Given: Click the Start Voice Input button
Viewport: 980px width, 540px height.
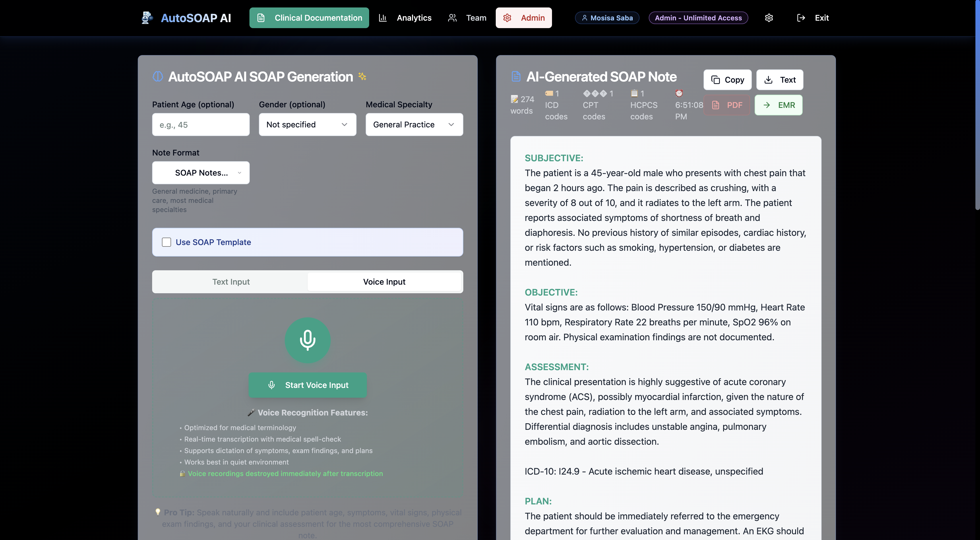Looking at the screenshot, I should coord(307,385).
